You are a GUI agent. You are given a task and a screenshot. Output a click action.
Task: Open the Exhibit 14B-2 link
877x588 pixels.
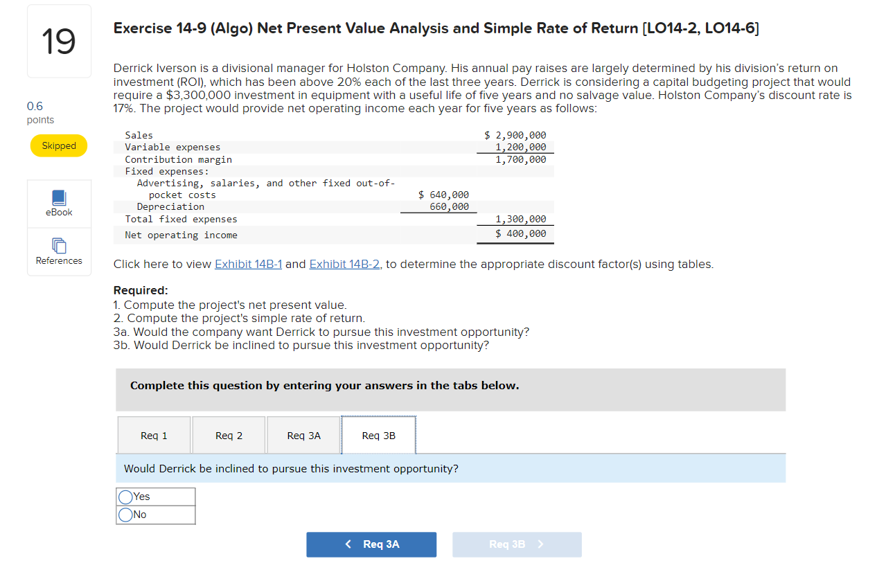[x=346, y=264]
